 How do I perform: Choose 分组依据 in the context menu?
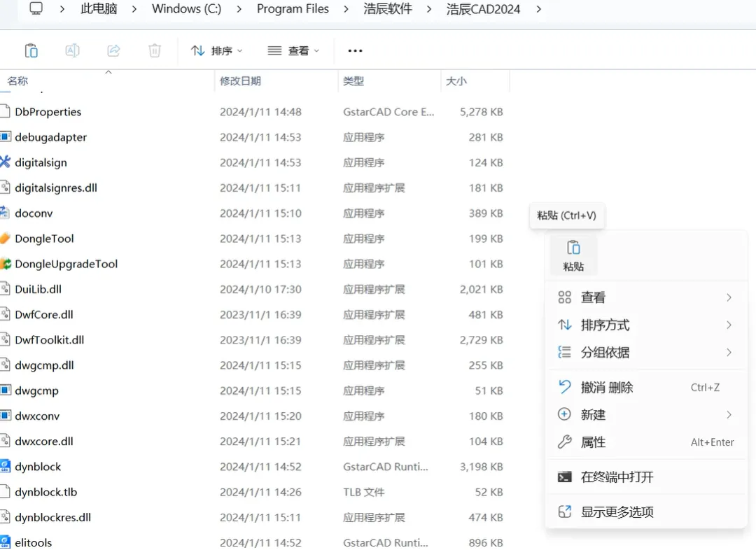pos(646,353)
